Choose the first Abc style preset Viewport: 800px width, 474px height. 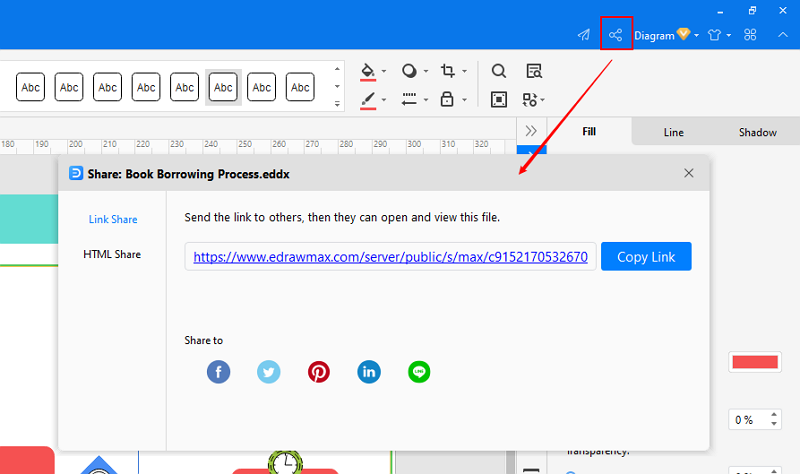pos(31,87)
